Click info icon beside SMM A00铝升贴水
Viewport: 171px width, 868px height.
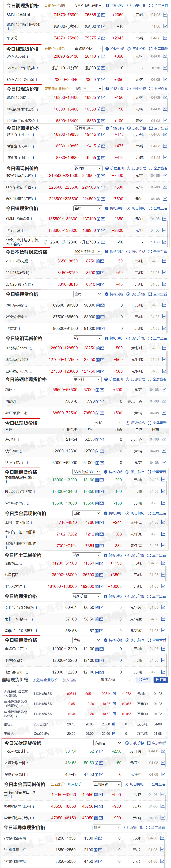37,68
